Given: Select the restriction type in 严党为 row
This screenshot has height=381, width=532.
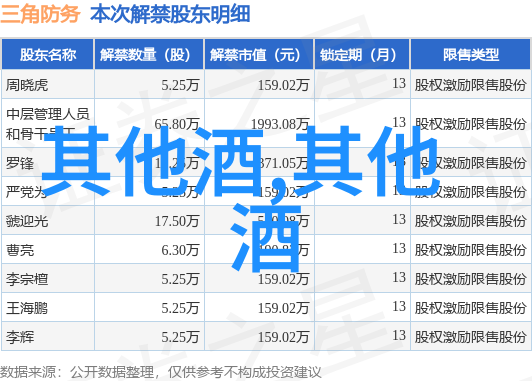Looking at the screenshot, I should click(470, 192).
